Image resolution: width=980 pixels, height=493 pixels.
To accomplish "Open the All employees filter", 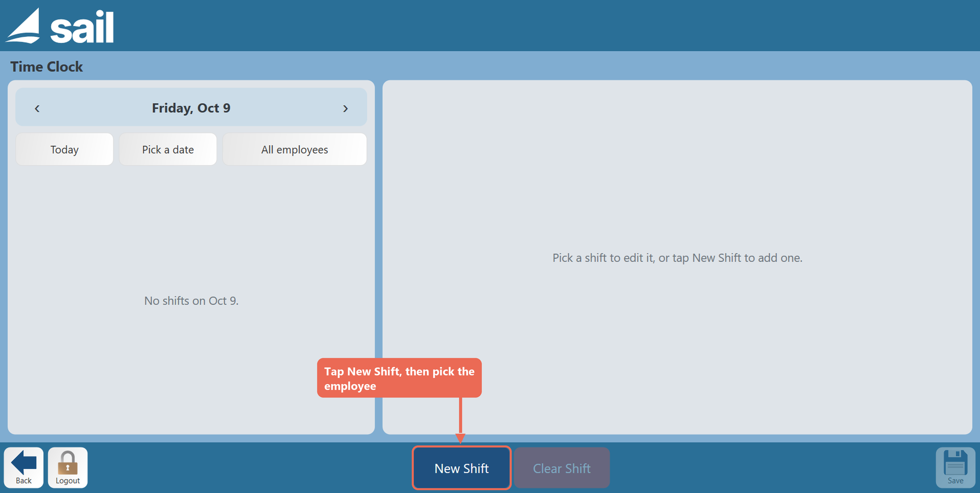I will (295, 149).
